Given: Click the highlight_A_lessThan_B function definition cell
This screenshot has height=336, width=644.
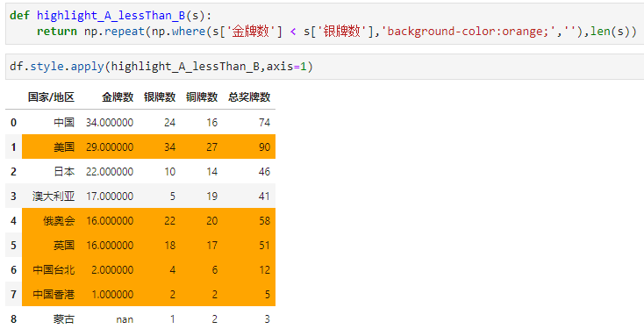Looking at the screenshot, I should [x=325, y=24].
